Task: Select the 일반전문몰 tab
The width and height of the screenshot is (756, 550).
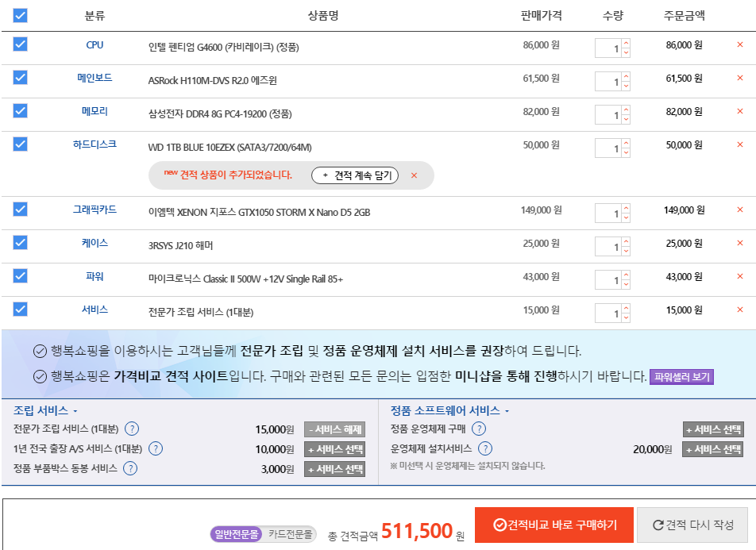Action: [x=237, y=534]
